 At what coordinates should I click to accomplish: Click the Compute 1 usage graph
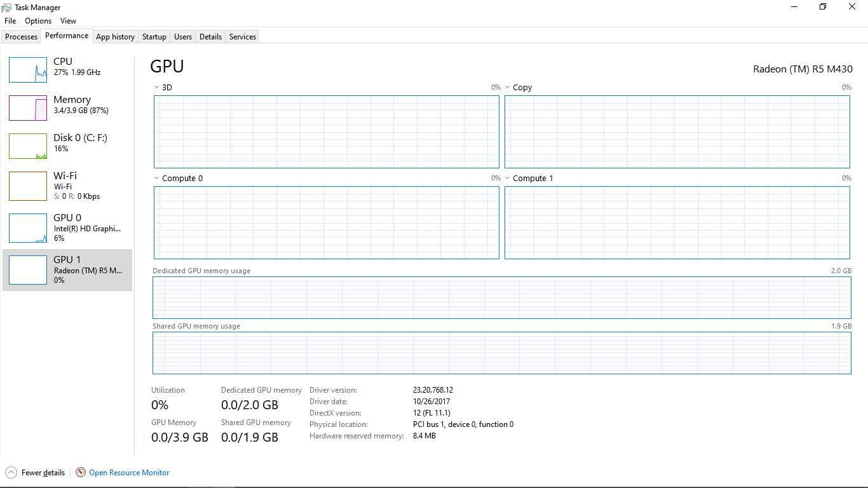(x=677, y=222)
